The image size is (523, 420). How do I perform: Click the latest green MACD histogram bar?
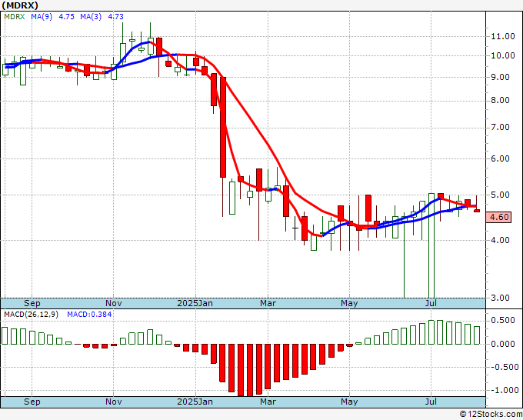pyautogui.click(x=477, y=335)
